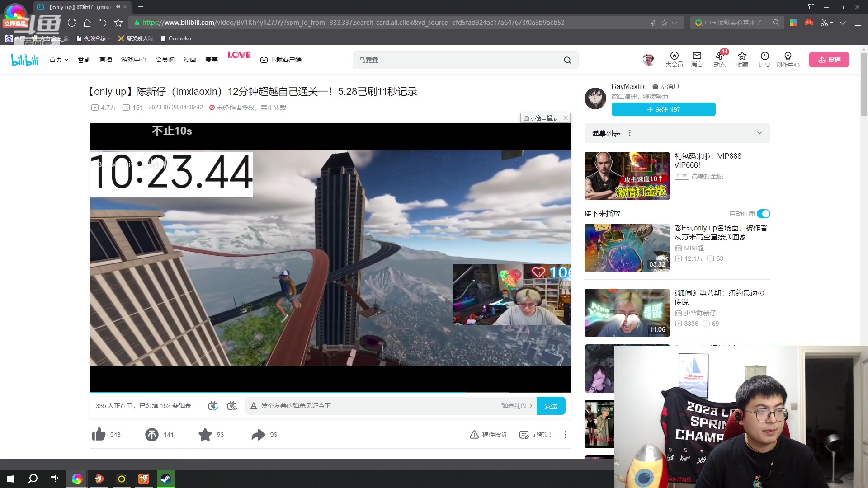The image size is (868, 488).
Task: Open danmaku list three-dot options
Action: 629,133
